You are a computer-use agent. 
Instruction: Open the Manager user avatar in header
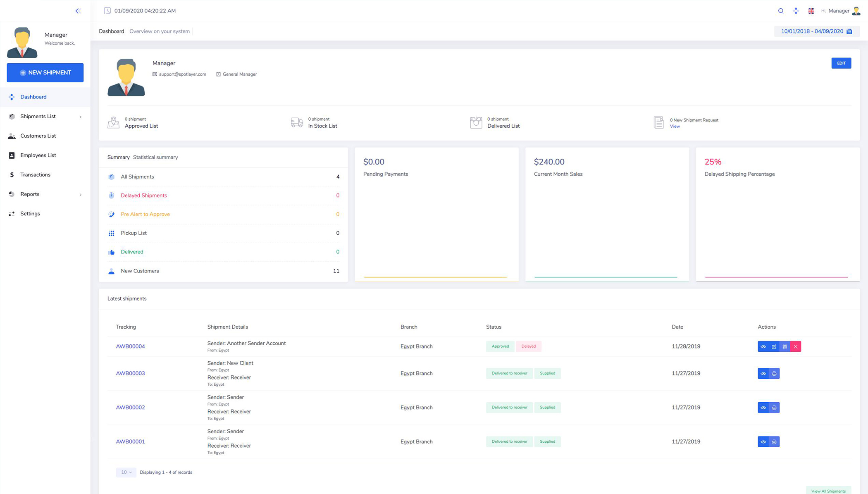tap(856, 11)
